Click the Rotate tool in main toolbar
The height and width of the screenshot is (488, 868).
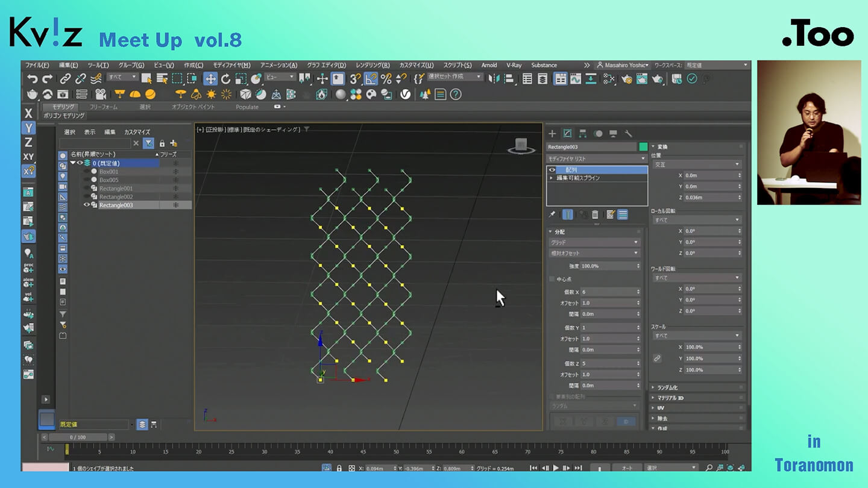[225, 79]
